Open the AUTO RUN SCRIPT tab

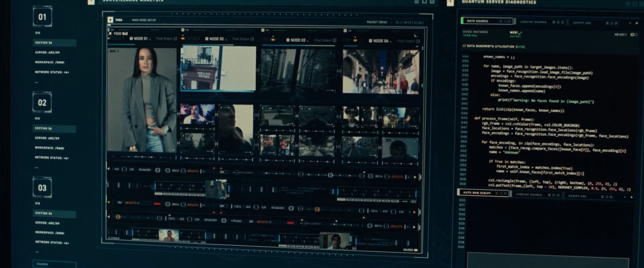click(477, 193)
